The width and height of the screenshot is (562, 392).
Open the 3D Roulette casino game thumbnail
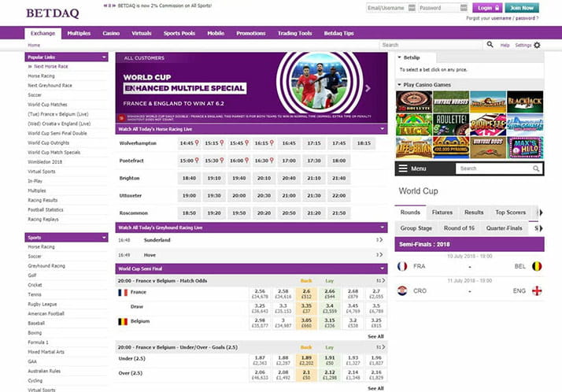[x=413, y=102]
